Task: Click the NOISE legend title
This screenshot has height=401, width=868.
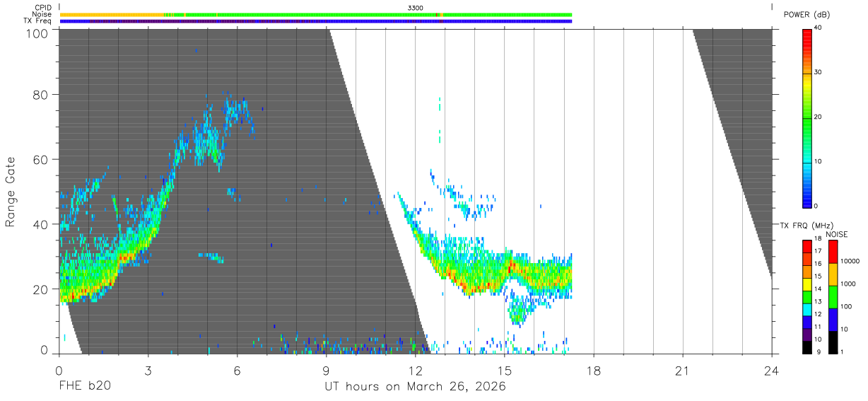Action: 835,234
